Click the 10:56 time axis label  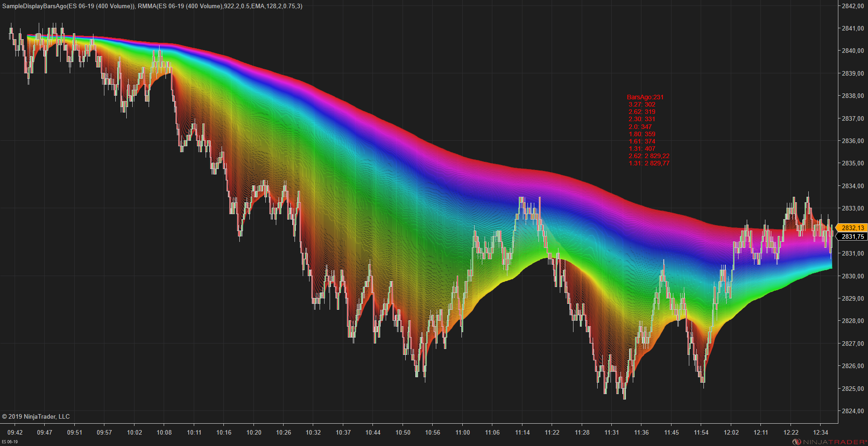433,432
